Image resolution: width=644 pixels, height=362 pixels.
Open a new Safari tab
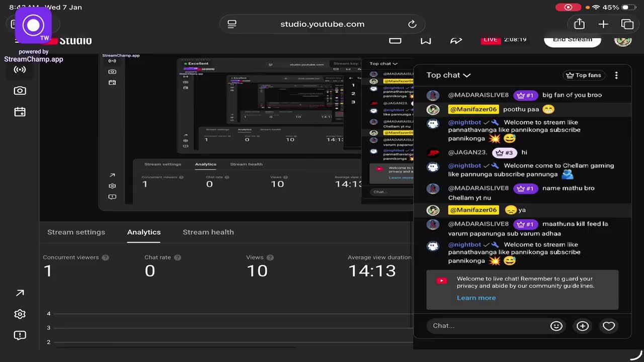coord(603,24)
